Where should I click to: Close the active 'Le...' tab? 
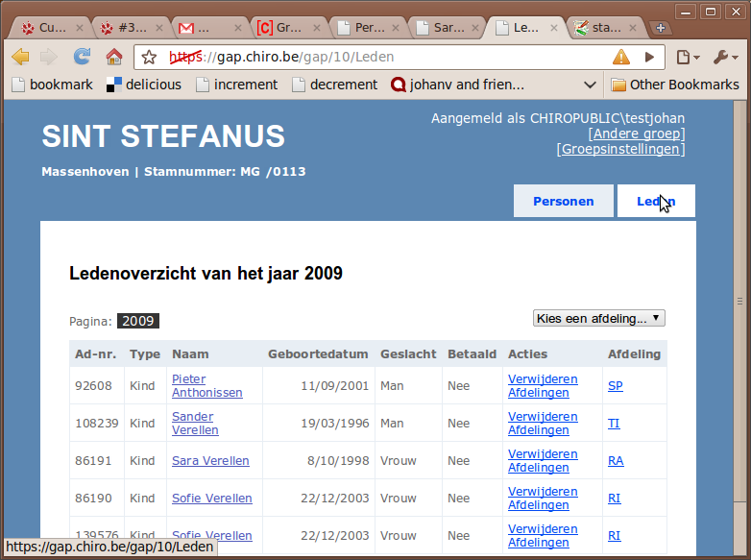click(x=554, y=28)
